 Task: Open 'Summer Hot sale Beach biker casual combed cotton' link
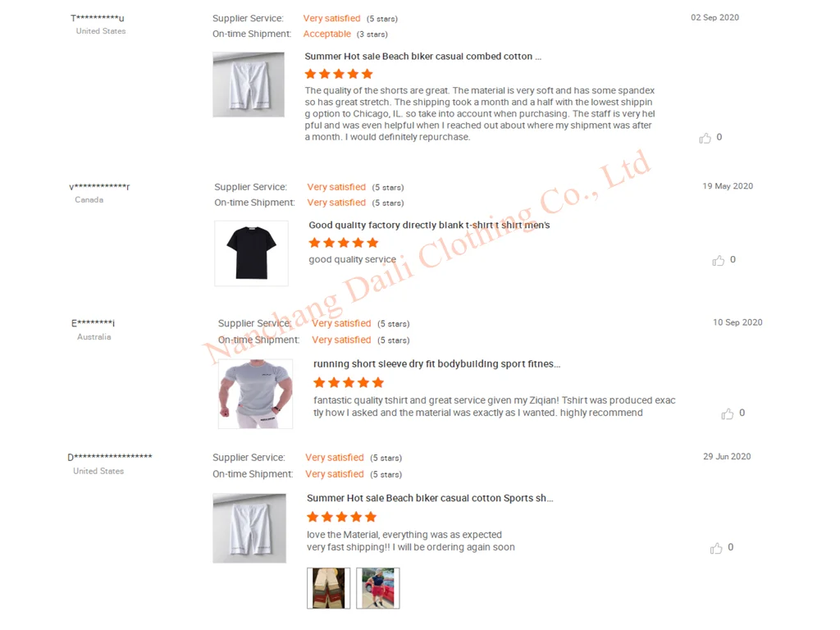pos(423,57)
